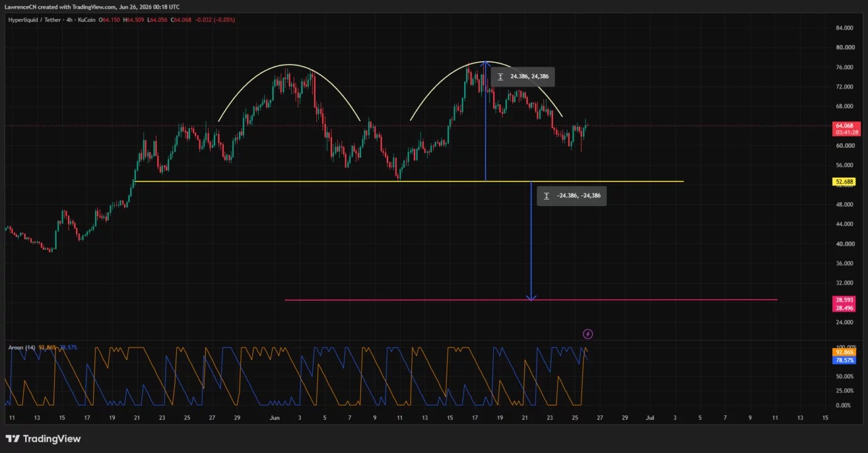
Task: Click the yellow 52.688 price axis label
Action: coord(843,182)
